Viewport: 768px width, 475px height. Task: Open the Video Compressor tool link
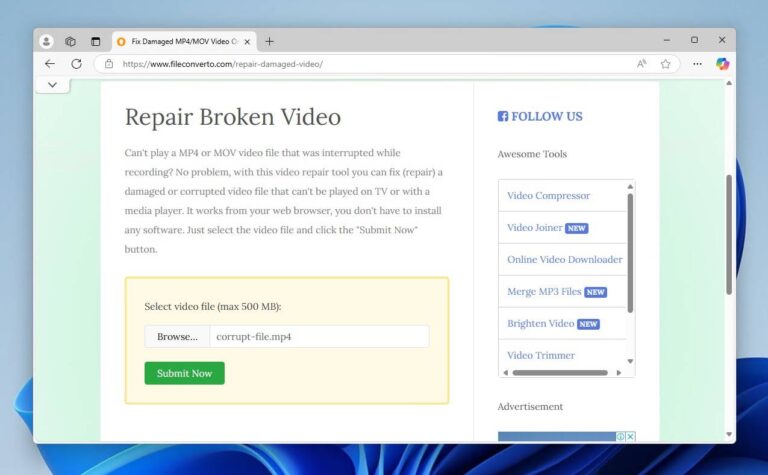point(548,195)
